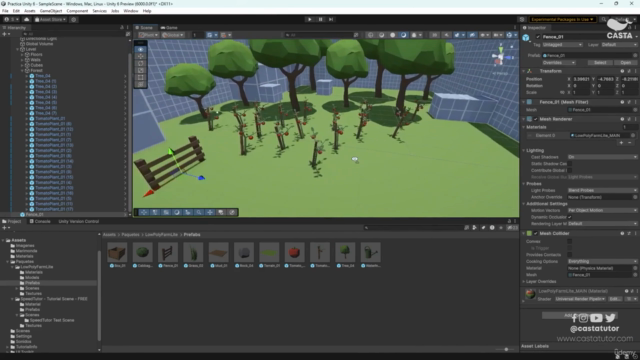640x360 pixels.
Task: Expand the Floors group in Hierarchy
Action: point(22,54)
